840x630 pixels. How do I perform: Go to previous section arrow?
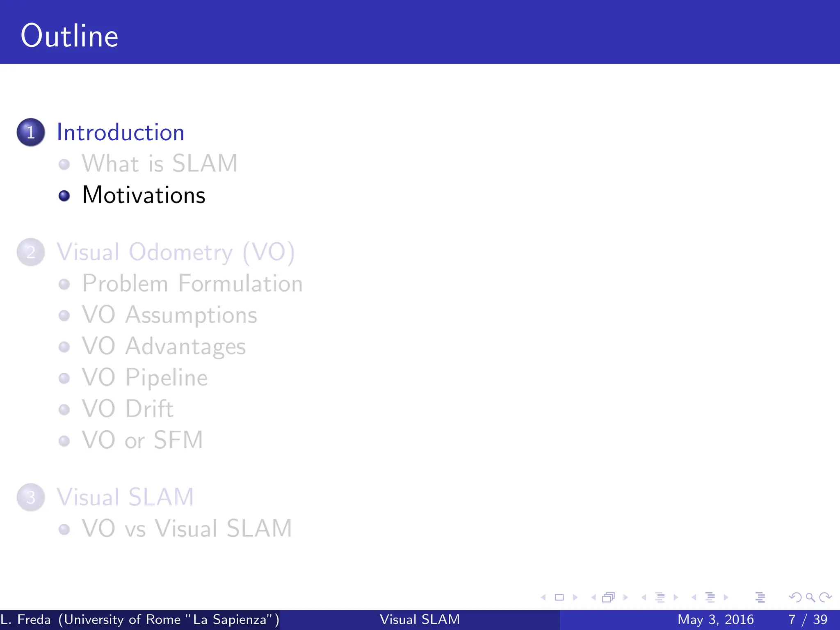tap(694, 598)
